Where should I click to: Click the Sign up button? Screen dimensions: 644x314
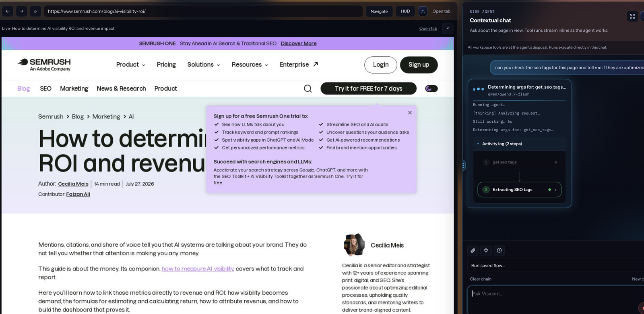pos(419,65)
